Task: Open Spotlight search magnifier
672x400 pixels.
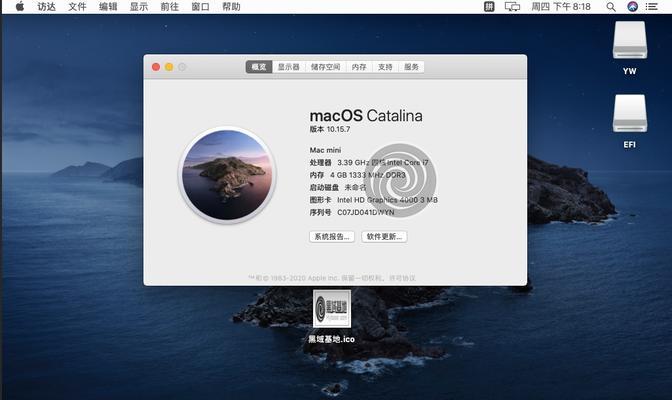Action: pyautogui.click(x=611, y=6)
